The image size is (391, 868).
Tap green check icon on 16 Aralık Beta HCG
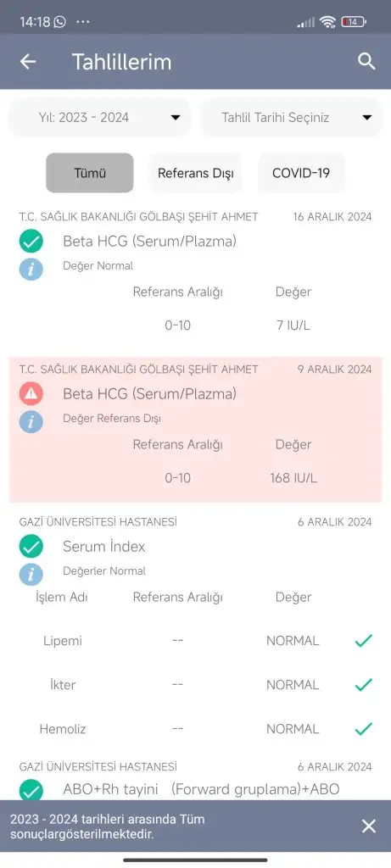(31, 242)
